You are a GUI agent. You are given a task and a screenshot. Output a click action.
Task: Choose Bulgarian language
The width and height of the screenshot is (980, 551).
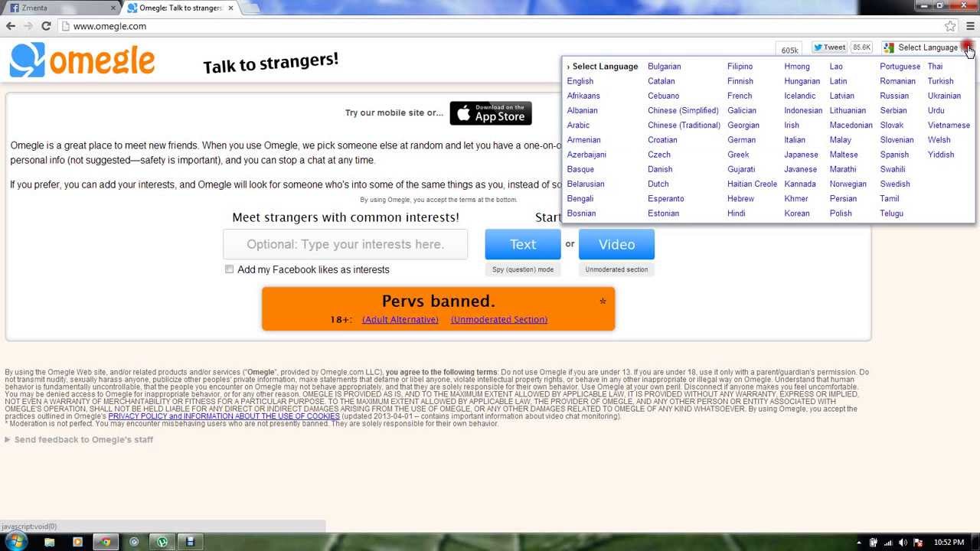[664, 67]
